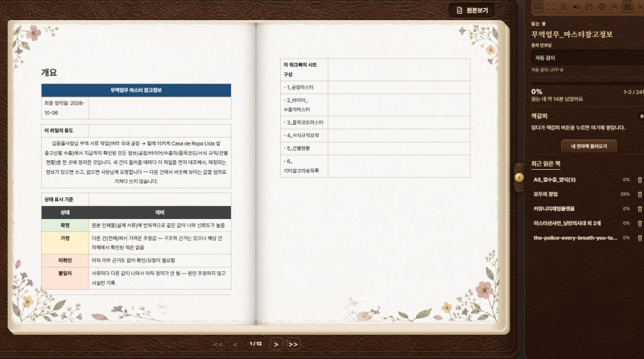
Task: Select the 최근 읽은 책 tab
Action: tap(546, 163)
